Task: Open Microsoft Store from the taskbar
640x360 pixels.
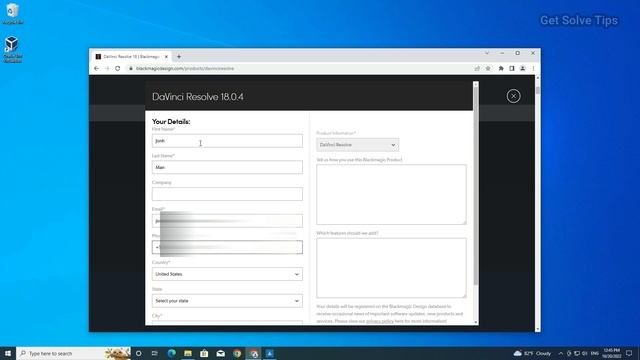Action: tap(204, 353)
